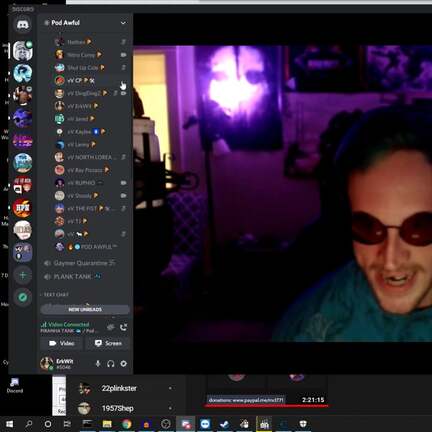432x432 pixels.
Task: Click the camera icon on Nitro Camp row
Action: pos(124,55)
